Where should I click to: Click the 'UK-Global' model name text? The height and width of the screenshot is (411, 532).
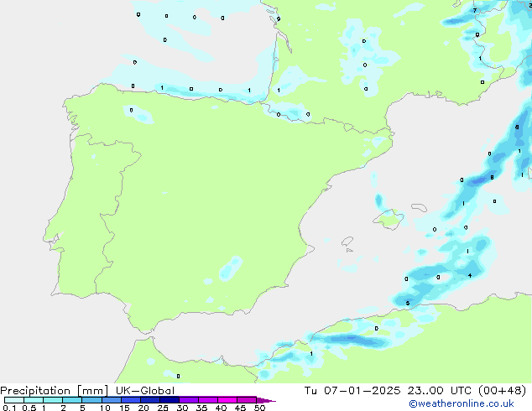145,391
